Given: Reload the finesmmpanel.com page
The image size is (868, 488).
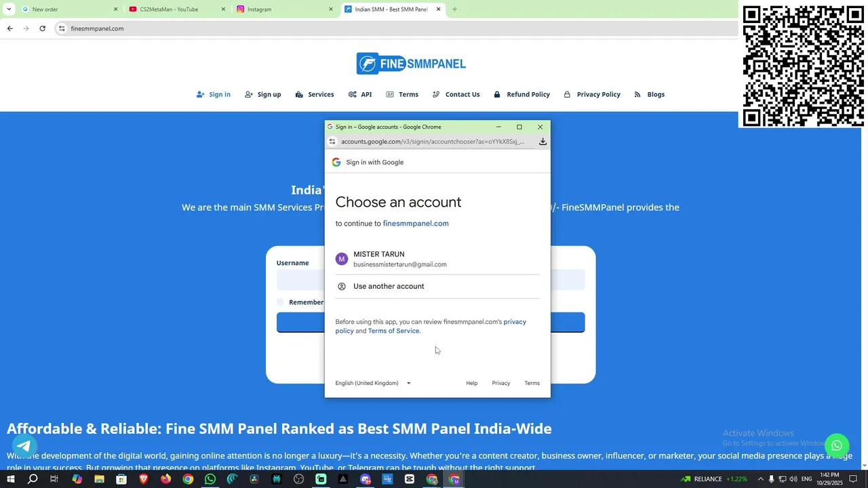Looking at the screenshot, I should click(42, 28).
